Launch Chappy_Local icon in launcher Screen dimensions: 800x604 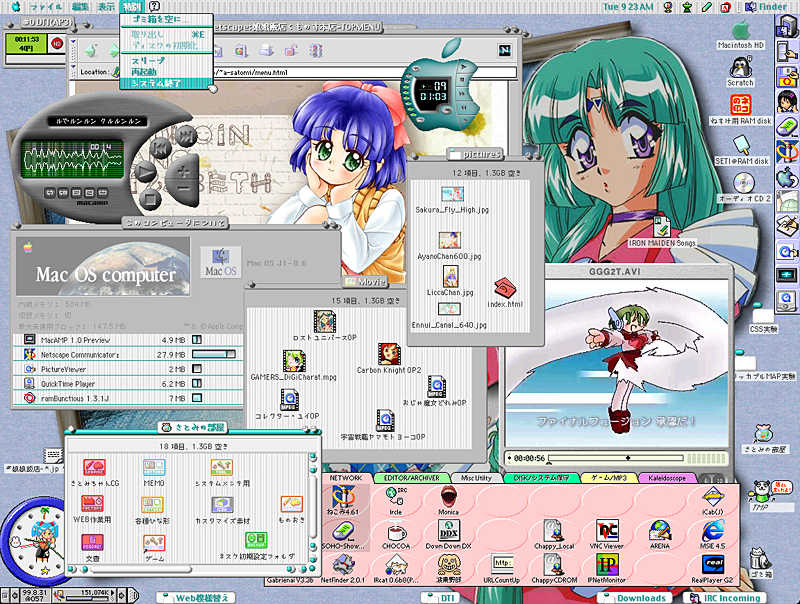(554, 531)
